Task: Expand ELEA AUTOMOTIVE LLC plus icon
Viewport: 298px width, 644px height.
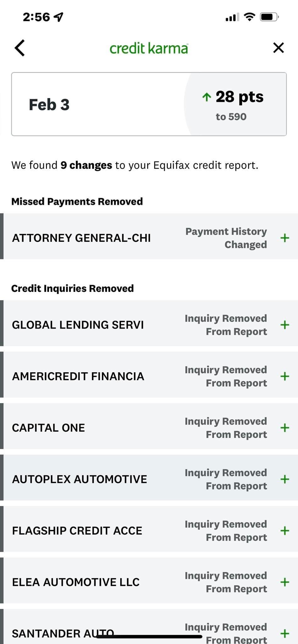Action: pyautogui.click(x=285, y=582)
